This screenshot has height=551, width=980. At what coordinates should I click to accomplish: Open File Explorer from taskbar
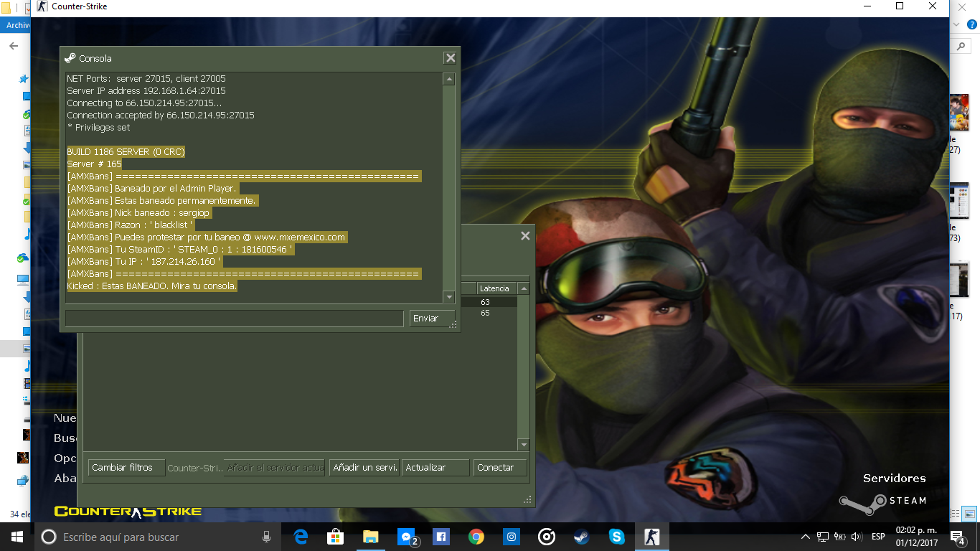click(x=370, y=536)
